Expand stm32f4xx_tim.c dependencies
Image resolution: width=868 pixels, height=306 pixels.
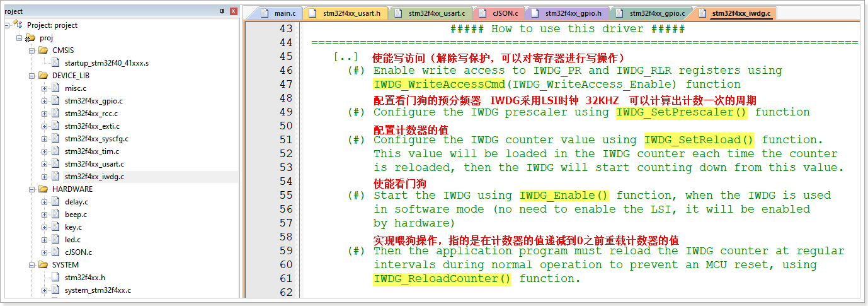(x=45, y=151)
